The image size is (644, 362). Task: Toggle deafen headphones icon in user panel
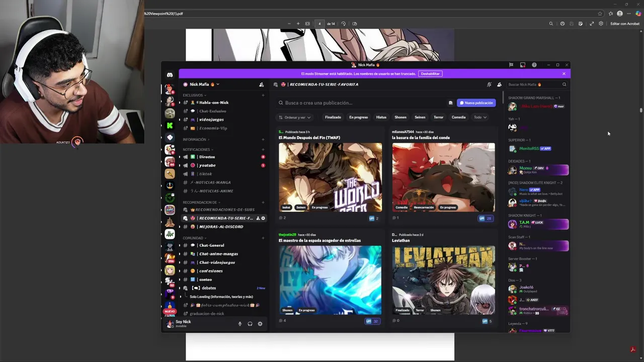[x=250, y=324]
